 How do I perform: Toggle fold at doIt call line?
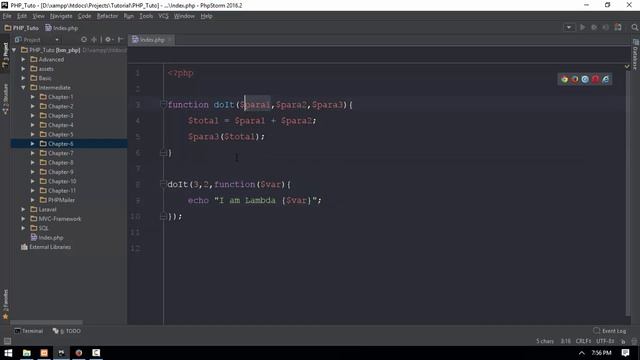[163, 184]
